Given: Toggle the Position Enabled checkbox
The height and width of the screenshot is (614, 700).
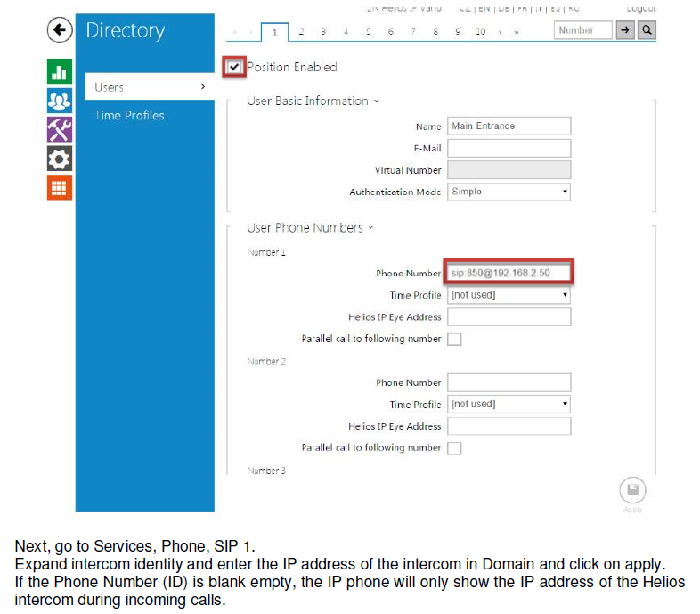Looking at the screenshot, I should coord(234,67).
